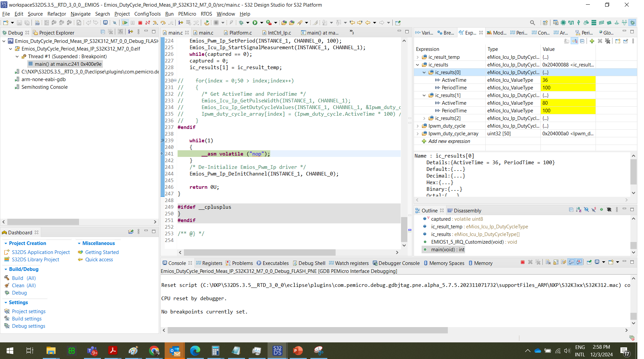Suspend the running thread via the pause icon

(133, 22)
